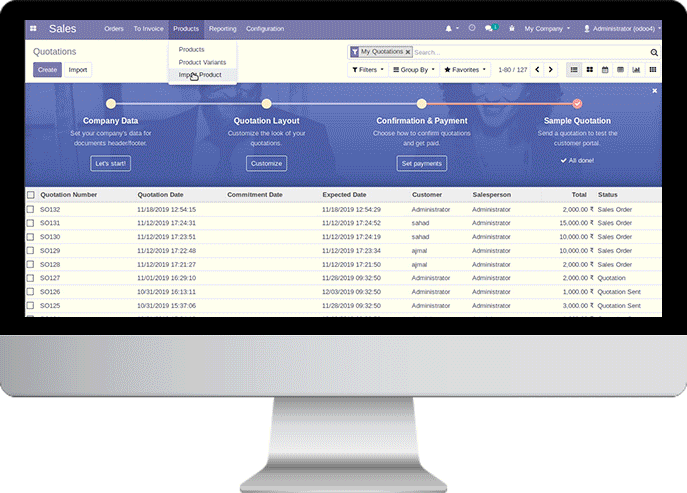The width and height of the screenshot is (687, 493).
Task: Click the 15,000.00 total amount
Action: (577, 223)
